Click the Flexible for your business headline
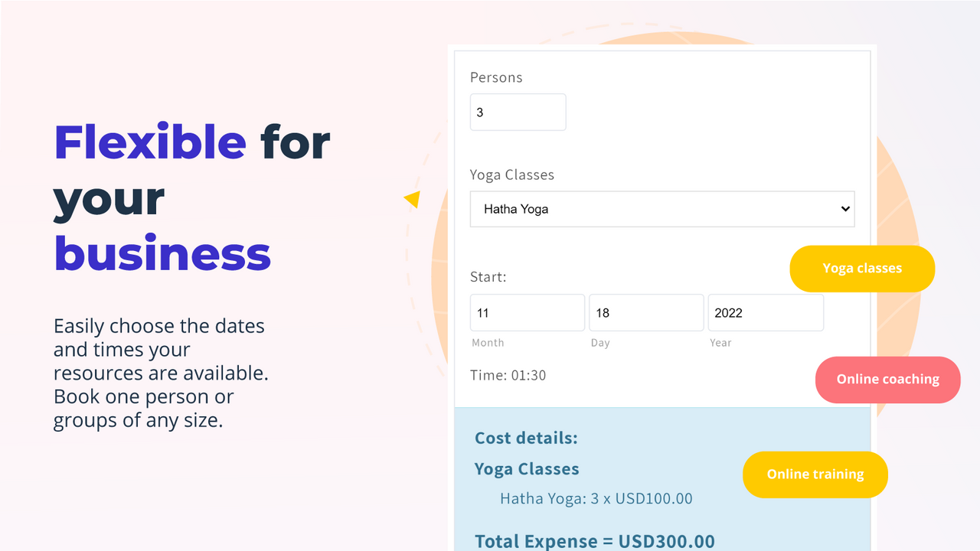 coord(191,198)
